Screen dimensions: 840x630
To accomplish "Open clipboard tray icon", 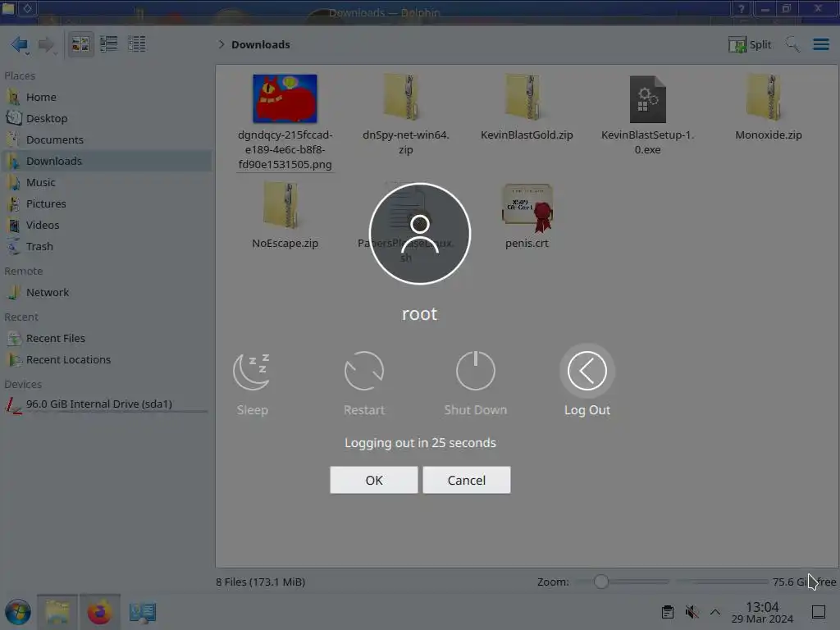I will point(668,612).
